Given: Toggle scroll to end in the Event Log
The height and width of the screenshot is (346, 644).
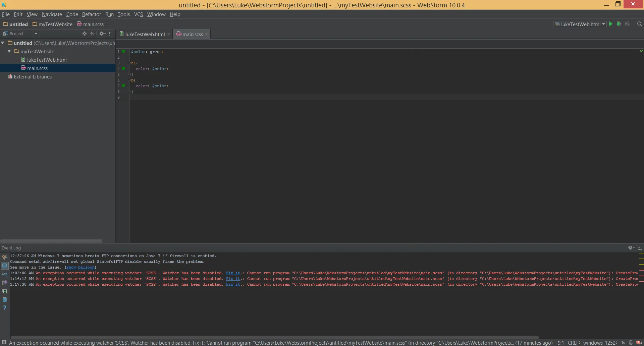Looking at the screenshot, I should coord(5,283).
